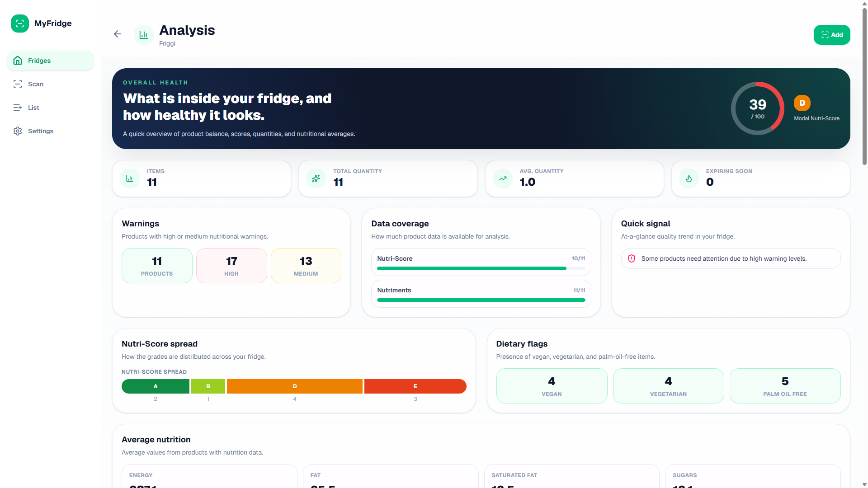Screen dimensions: 868x488
Task: Click the Items card chart icon
Action: pos(130,178)
